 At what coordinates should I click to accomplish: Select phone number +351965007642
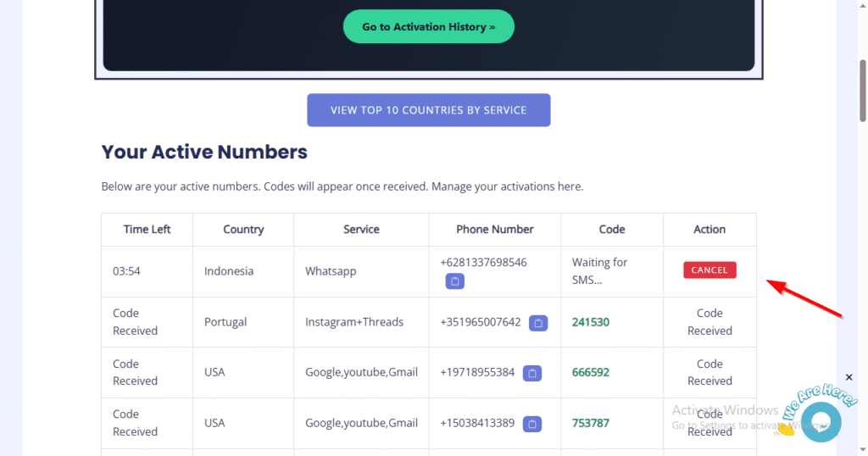pyautogui.click(x=481, y=322)
